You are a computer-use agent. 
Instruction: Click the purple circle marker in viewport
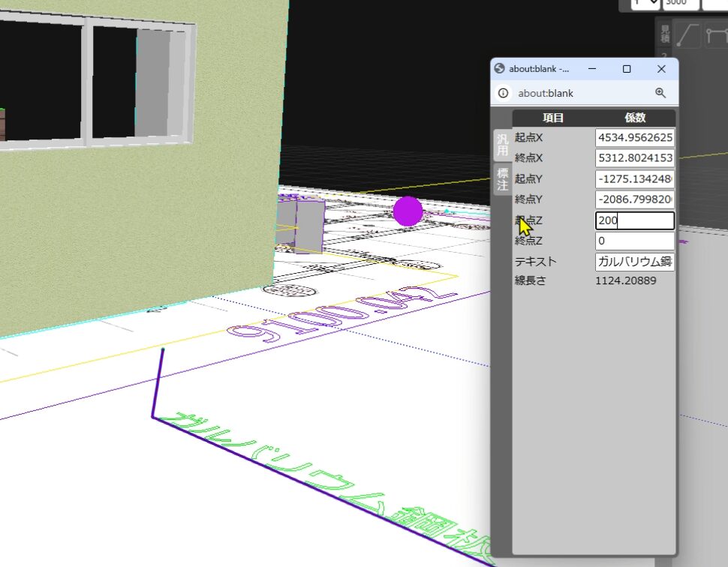pos(408,211)
